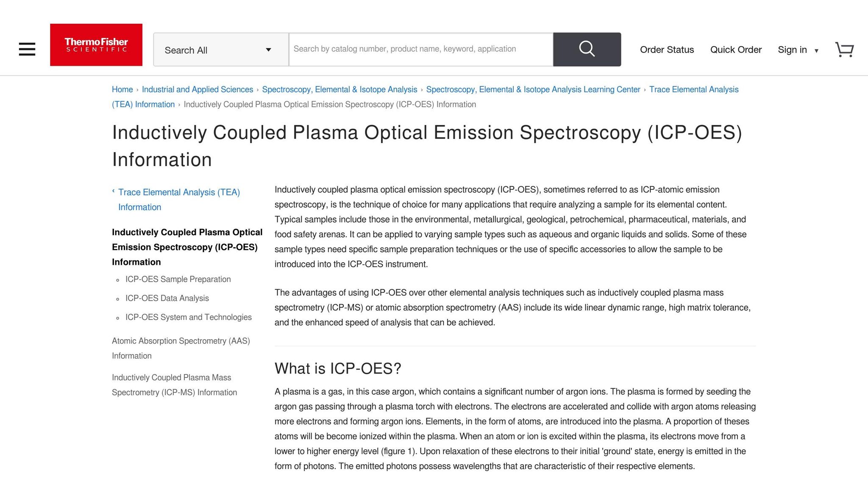Click the back chevron beside Trace Elemental Analysis
Image resolution: width=868 pixels, height=488 pixels.
pyautogui.click(x=114, y=191)
